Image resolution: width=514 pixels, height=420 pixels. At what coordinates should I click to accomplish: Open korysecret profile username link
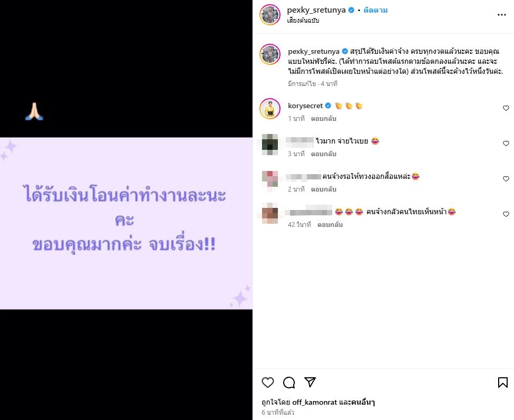coord(305,106)
